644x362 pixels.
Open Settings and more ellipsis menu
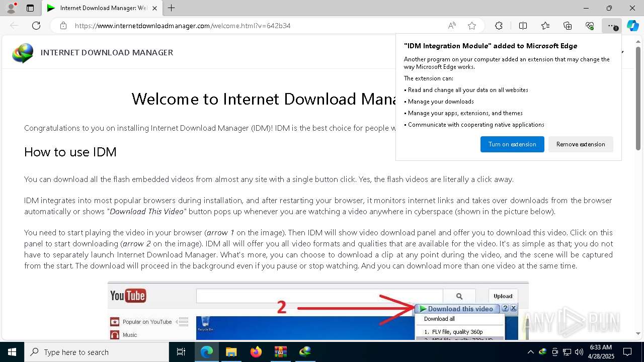[x=611, y=26]
